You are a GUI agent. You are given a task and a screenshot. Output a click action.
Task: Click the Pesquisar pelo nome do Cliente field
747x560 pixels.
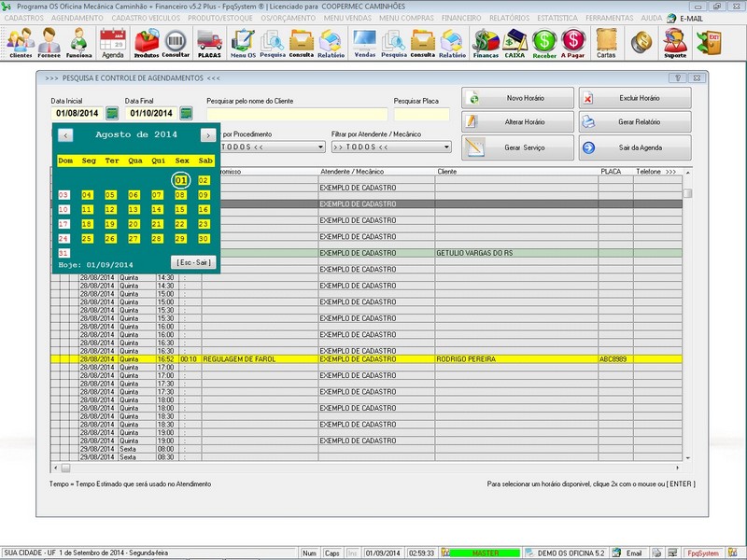tap(296, 114)
